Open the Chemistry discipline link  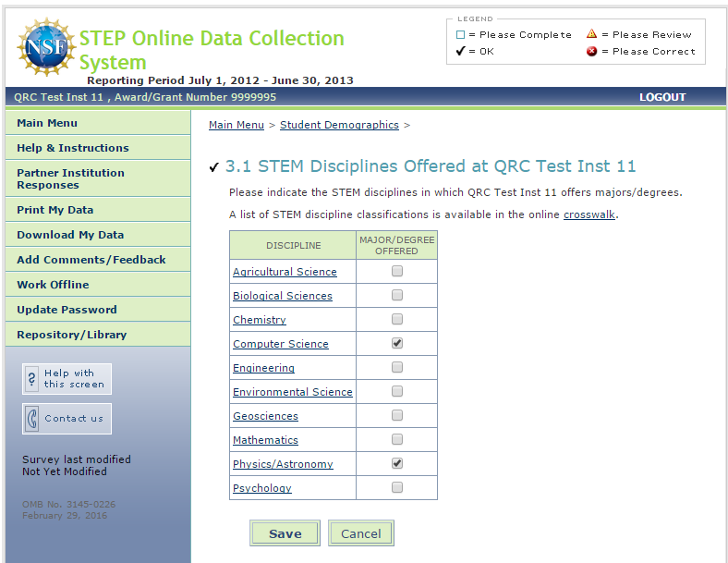[x=259, y=320]
